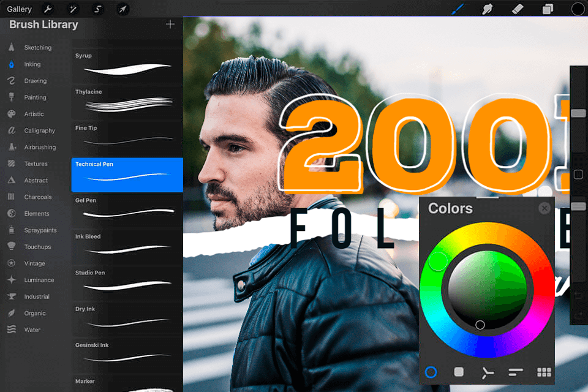Open the Brush tool
Screen dimensions: 588x392
(x=458, y=9)
